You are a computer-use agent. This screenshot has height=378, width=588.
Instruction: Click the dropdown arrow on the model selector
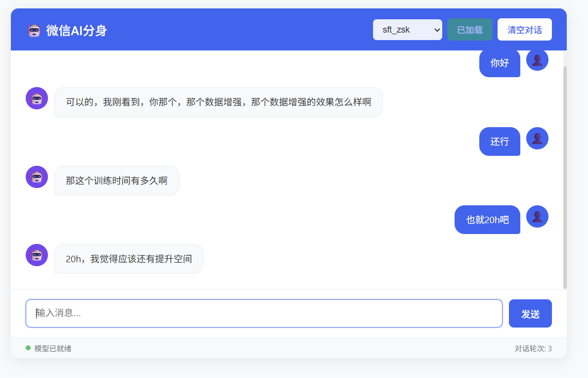pos(436,29)
